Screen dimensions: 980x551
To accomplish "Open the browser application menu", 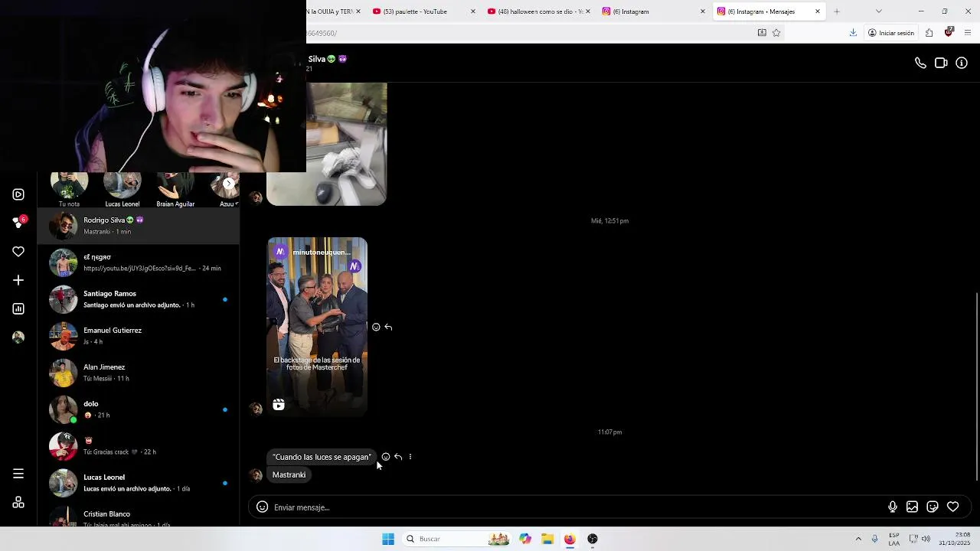I will click(x=968, y=33).
